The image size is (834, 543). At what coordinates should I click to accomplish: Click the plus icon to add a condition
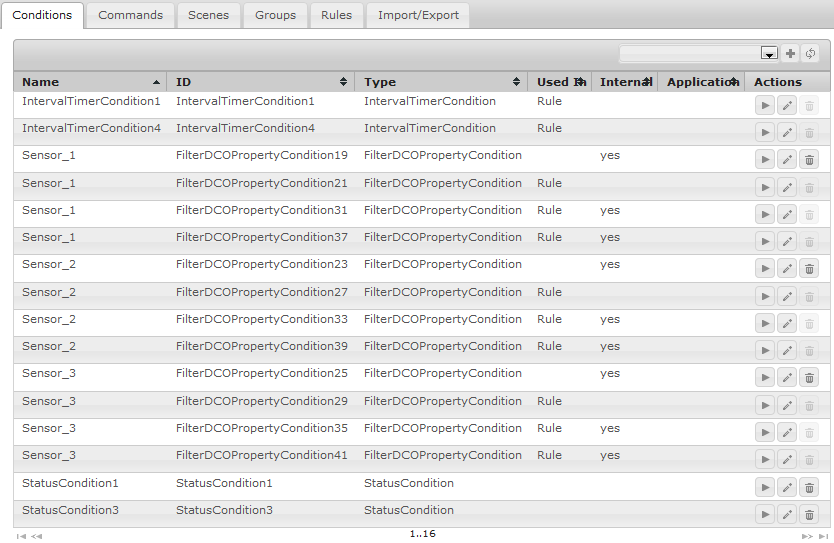point(791,54)
